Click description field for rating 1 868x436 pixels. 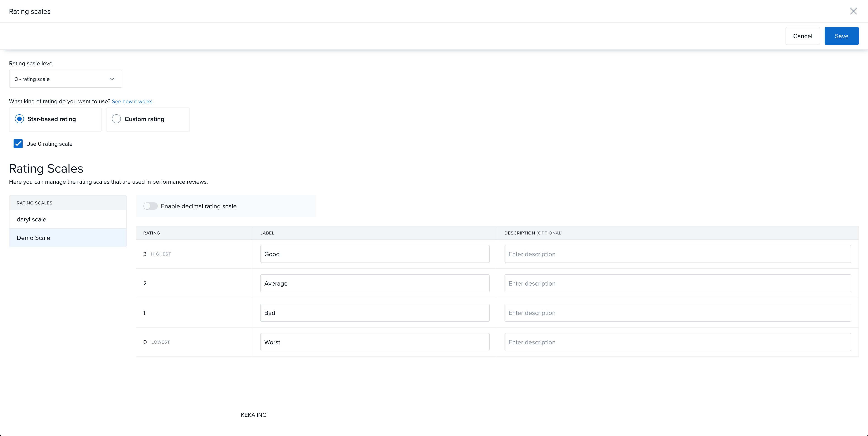click(x=677, y=312)
